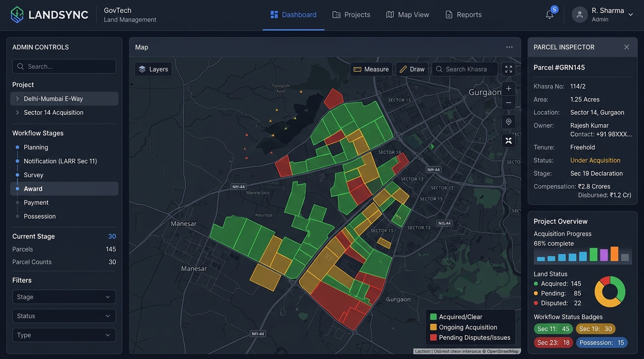This screenshot has height=359, width=644.
Task: Close the Parcel Inspector panel
Action: [627, 47]
